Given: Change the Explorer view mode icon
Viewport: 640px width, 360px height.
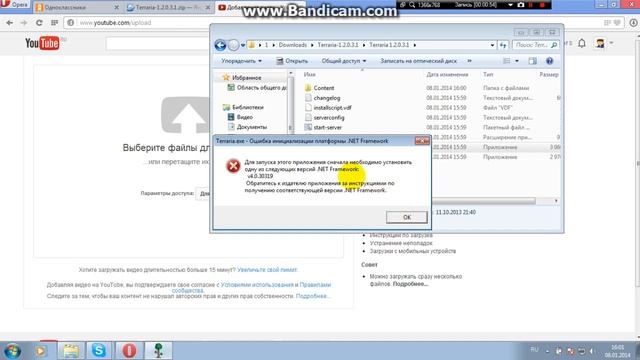Looking at the screenshot, I should 507,61.
